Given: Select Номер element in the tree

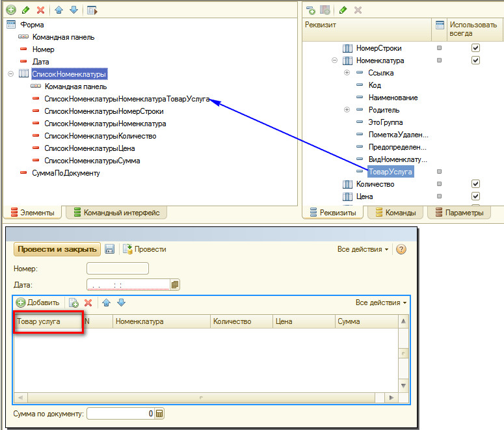Looking at the screenshot, I should click(x=44, y=49).
